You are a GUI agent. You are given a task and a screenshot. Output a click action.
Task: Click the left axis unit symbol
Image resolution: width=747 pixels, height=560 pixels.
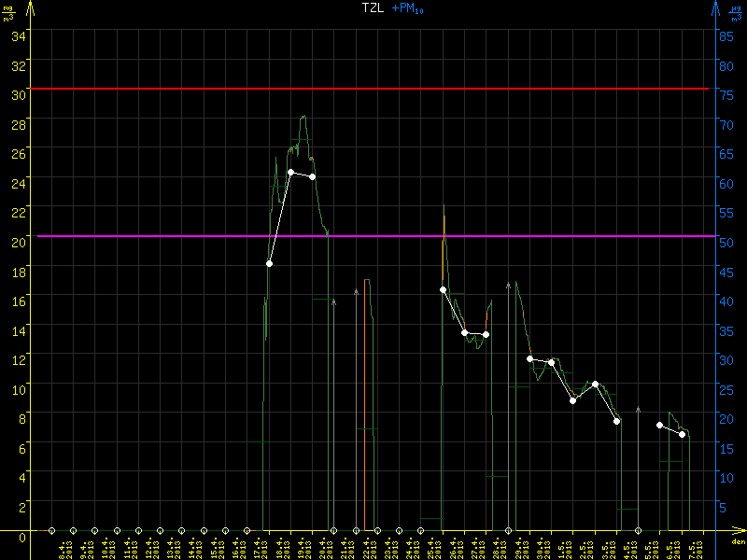(x=9, y=11)
